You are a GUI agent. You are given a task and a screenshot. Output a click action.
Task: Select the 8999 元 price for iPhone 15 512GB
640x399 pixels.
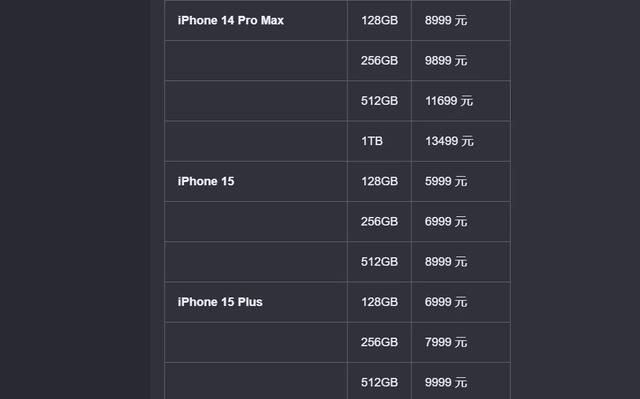446,262
